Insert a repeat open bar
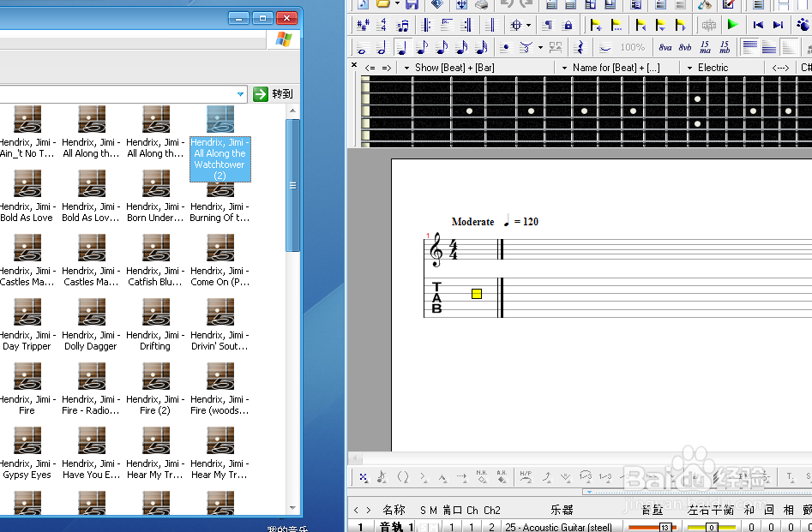The width and height of the screenshot is (812, 532). click(426, 25)
